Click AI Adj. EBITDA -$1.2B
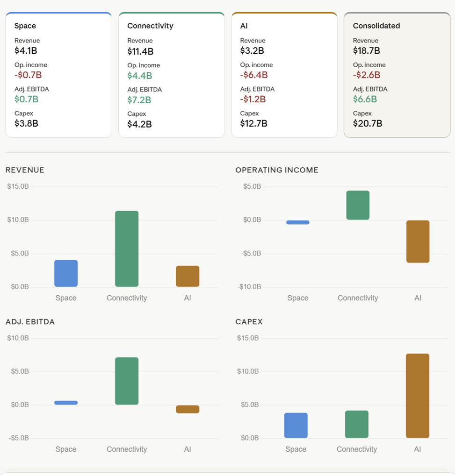Viewport: 455px width, 476px height. 253,99
